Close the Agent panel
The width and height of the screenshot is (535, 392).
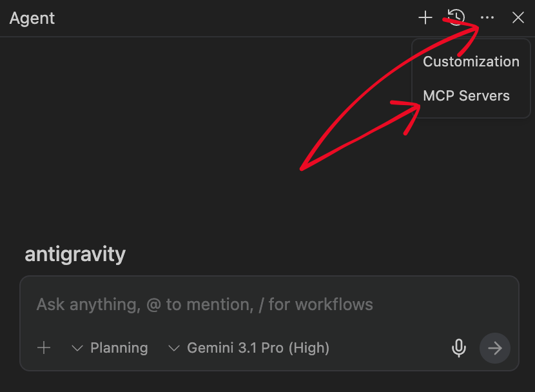tap(518, 18)
